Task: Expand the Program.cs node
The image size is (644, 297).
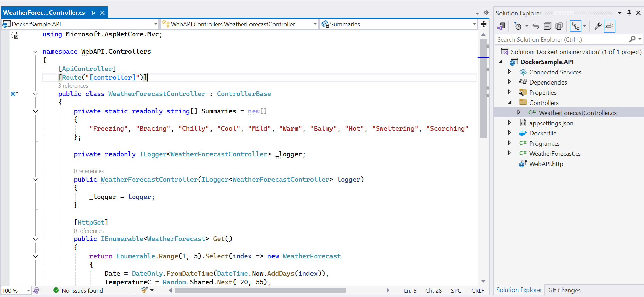Action: pos(509,143)
